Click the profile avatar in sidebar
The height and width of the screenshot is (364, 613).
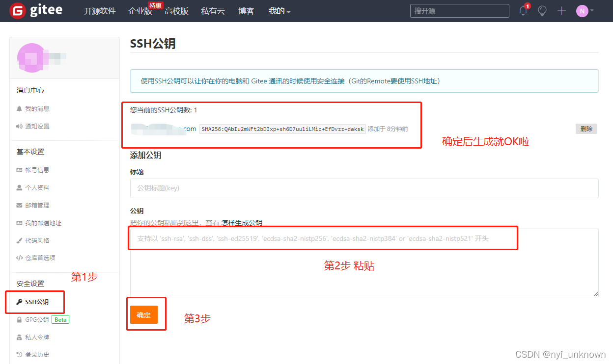[x=31, y=58]
